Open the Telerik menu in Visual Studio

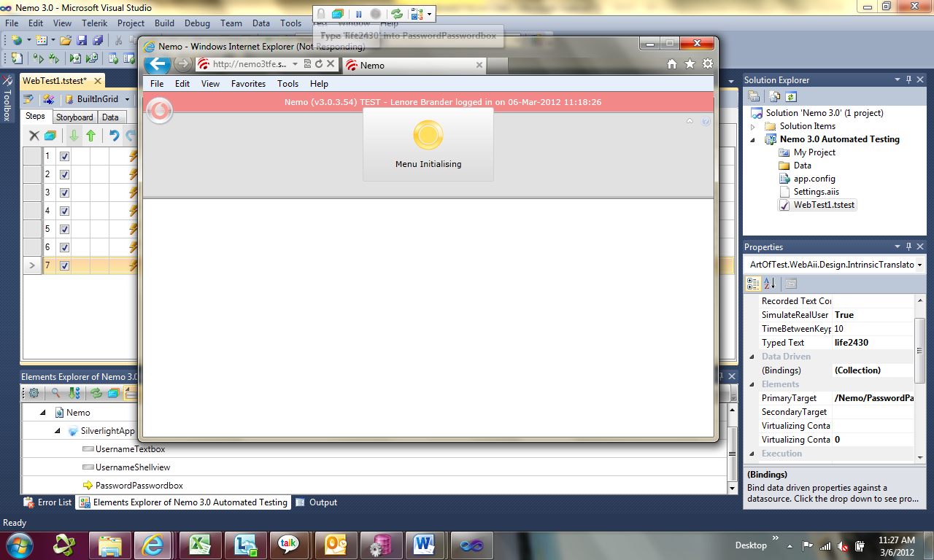pos(95,23)
